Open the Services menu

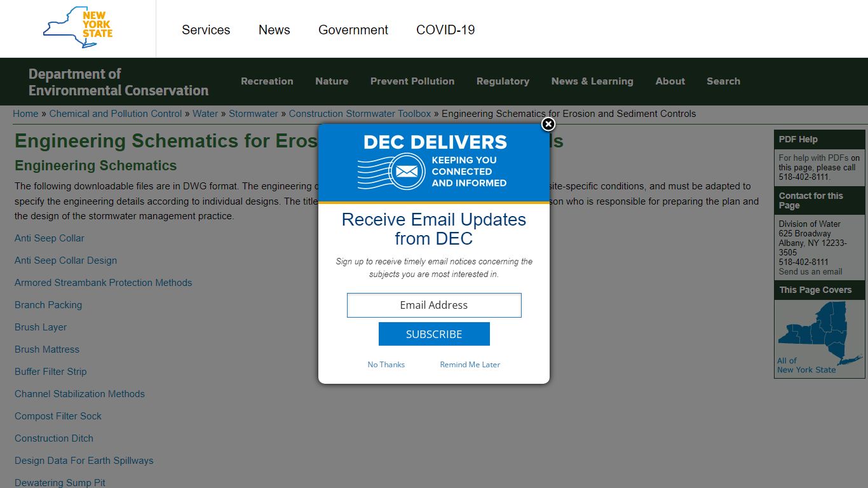206,30
